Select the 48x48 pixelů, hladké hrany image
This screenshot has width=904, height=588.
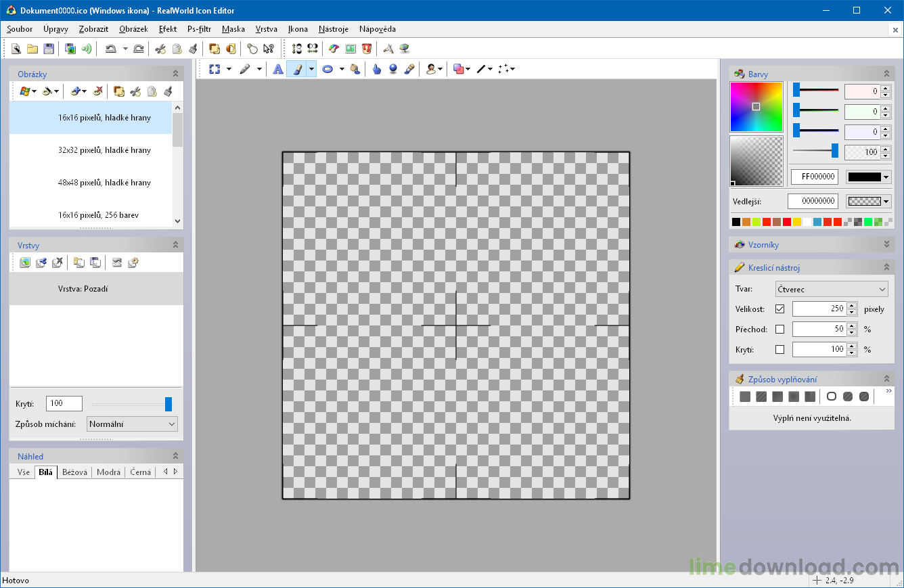click(x=91, y=183)
